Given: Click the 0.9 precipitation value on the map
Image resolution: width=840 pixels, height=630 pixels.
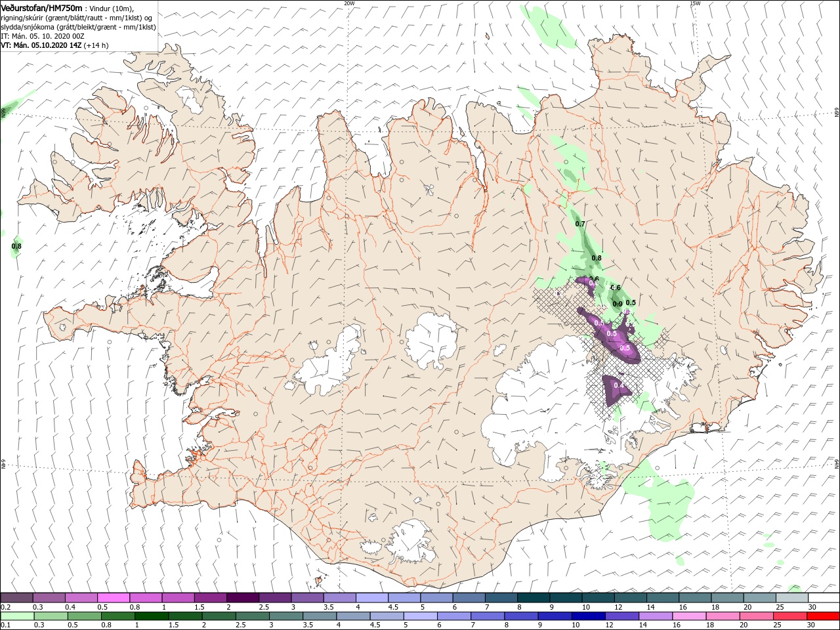Looking at the screenshot, I should [618, 304].
